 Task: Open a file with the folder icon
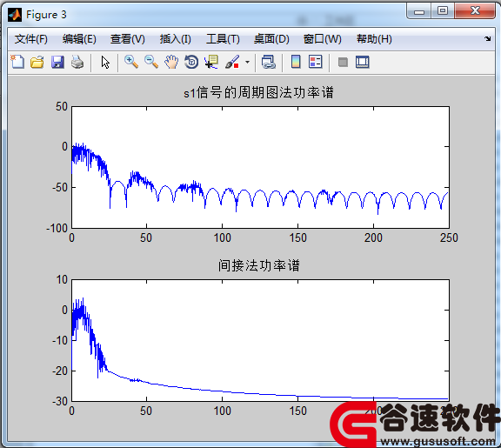coord(37,62)
